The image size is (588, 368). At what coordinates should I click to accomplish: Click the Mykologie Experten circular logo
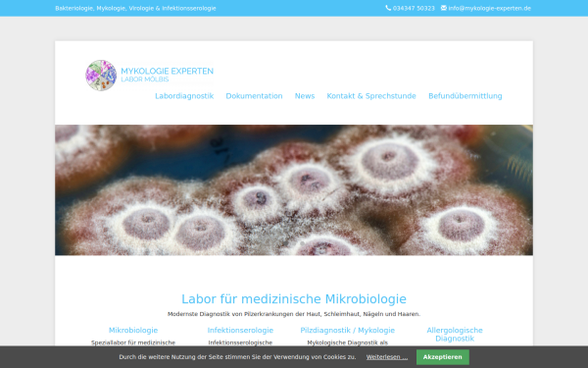(x=101, y=76)
